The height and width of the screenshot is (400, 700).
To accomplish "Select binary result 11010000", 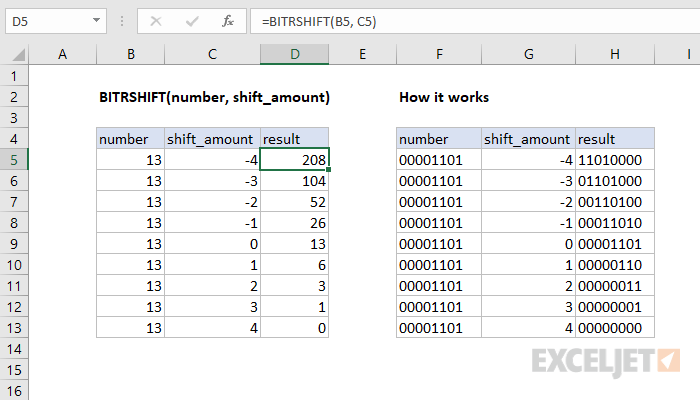I will (615, 160).
